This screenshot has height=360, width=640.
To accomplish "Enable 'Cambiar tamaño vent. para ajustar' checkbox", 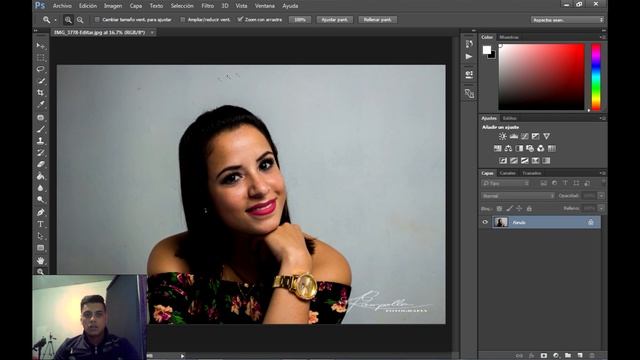I will tap(97, 20).
